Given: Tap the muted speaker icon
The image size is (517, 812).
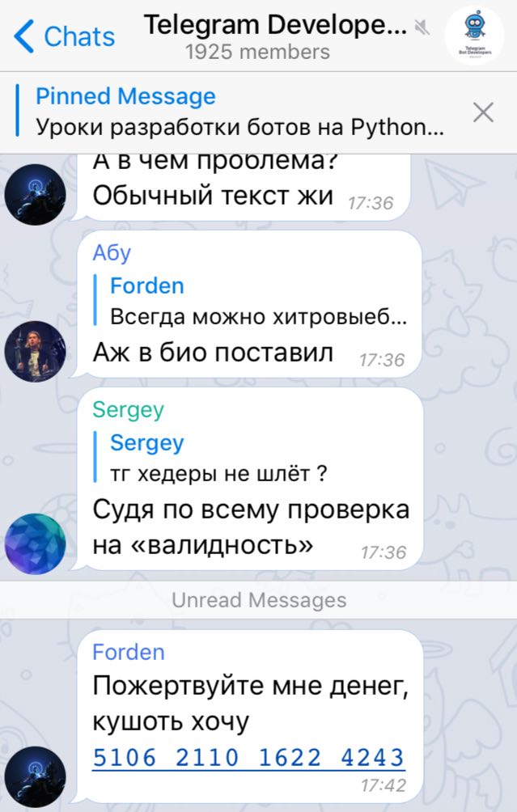Looking at the screenshot, I should click(422, 27).
